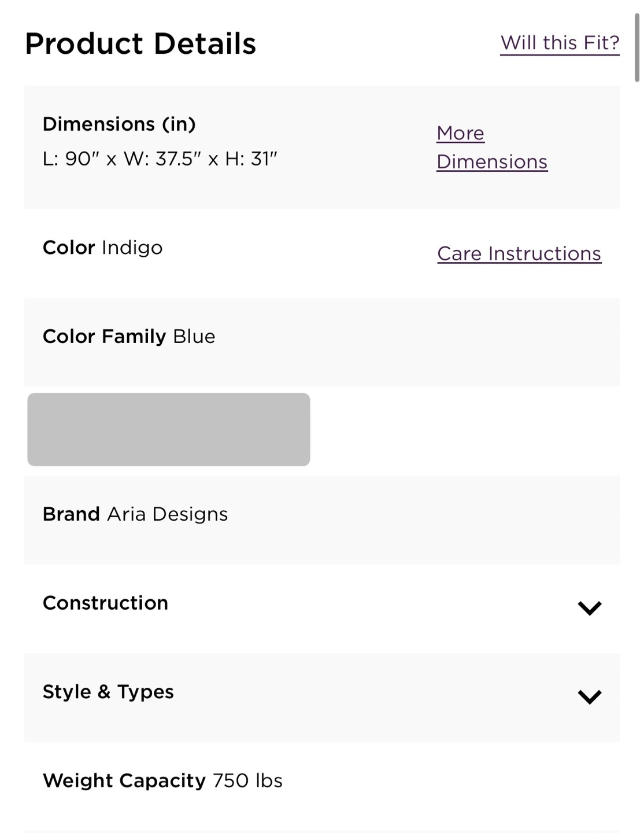Click the Weight Capacity label
This screenshot has height=833, width=644.
pos(124,780)
